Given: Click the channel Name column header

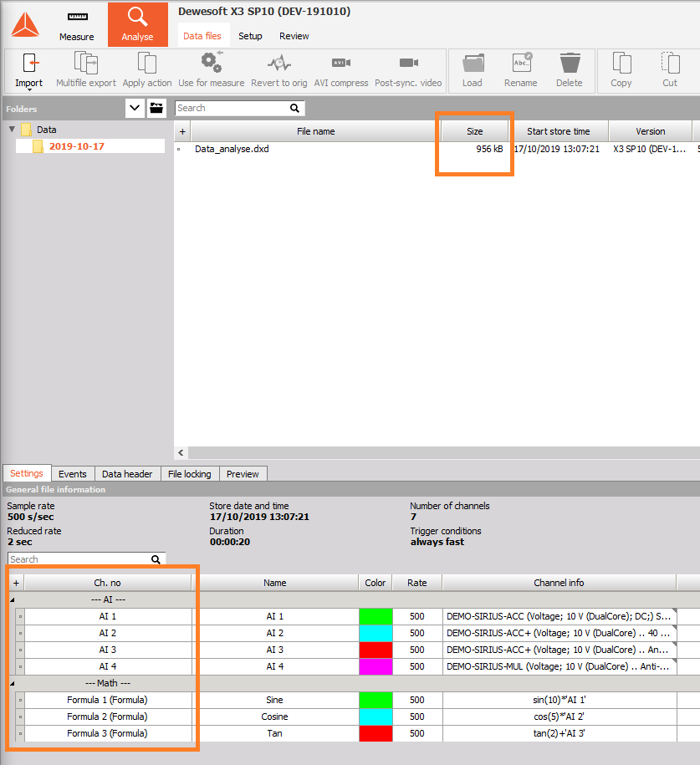Looking at the screenshot, I should (275, 583).
